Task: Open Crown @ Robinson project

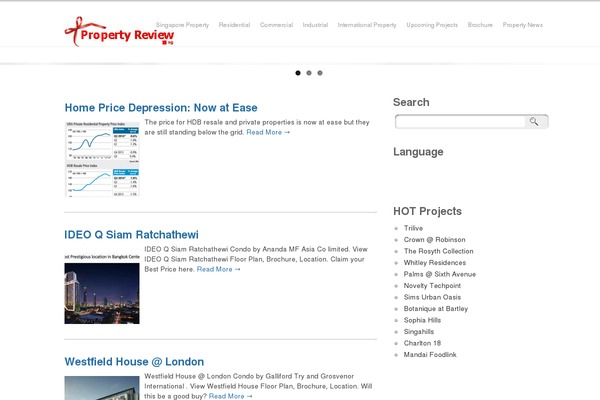Action: pyautogui.click(x=435, y=240)
